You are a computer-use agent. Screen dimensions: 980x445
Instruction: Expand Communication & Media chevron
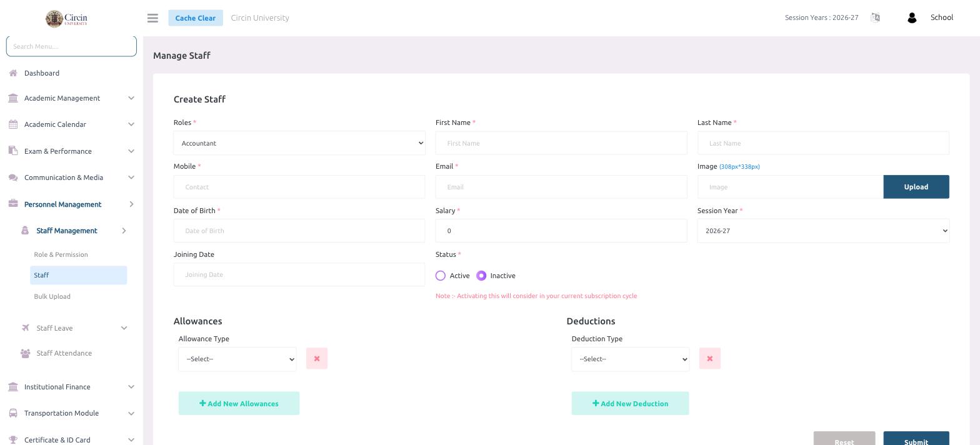(131, 177)
